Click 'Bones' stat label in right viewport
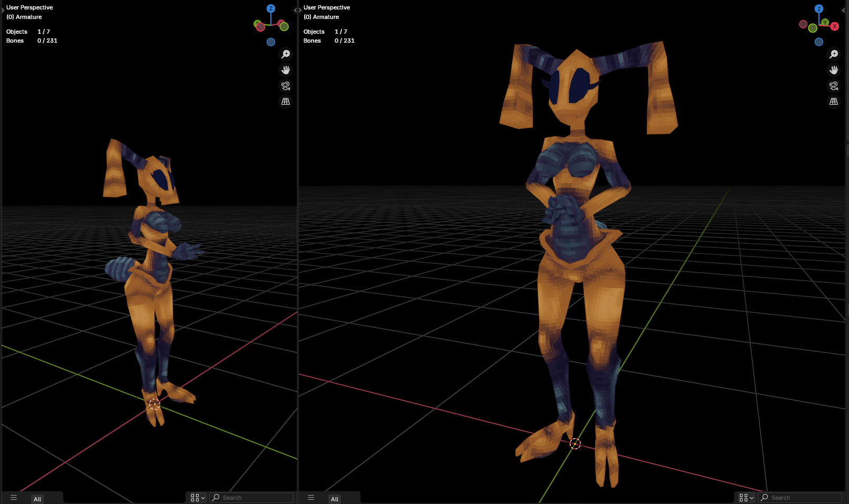Image resolution: width=849 pixels, height=504 pixels. (x=312, y=41)
